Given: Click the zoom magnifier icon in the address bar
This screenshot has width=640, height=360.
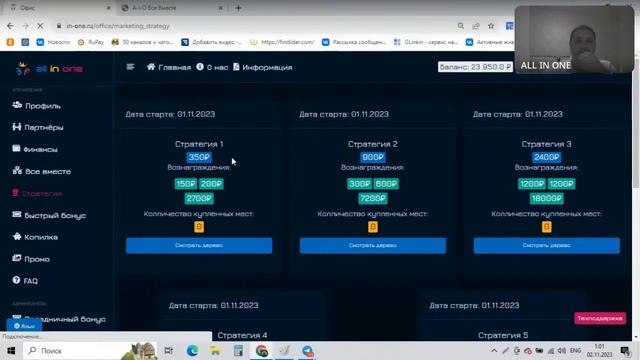Looking at the screenshot, I should tap(460, 26).
